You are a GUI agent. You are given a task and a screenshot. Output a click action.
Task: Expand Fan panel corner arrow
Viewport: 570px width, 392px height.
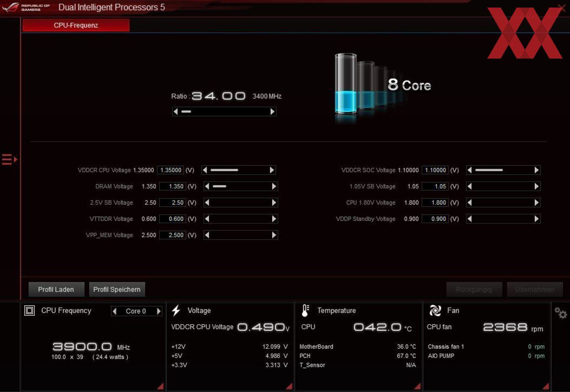[x=546, y=386]
